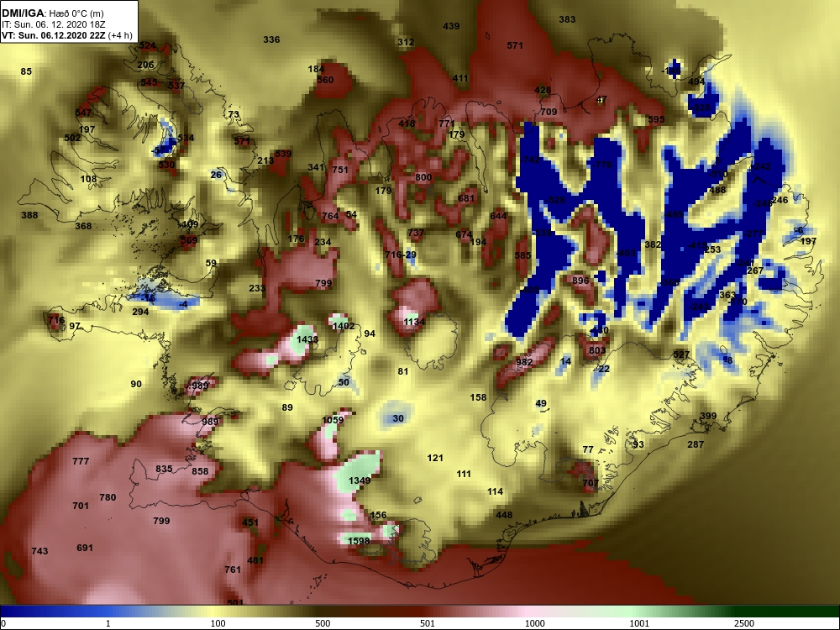Select the map value '1059'

tap(333, 420)
